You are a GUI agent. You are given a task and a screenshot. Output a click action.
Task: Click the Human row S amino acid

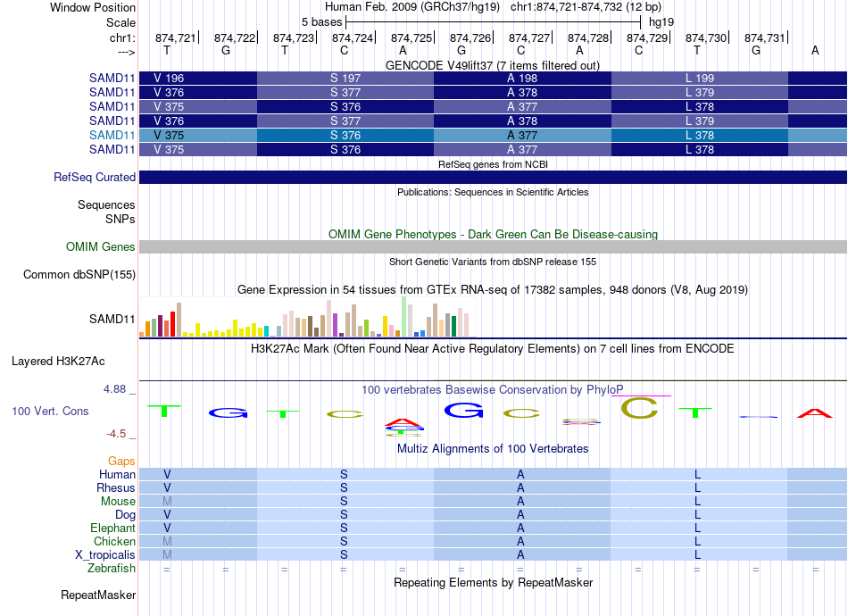click(344, 474)
